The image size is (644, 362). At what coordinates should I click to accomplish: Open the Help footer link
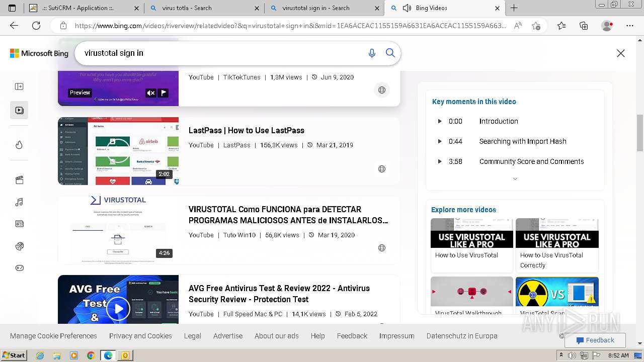(318, 336)
